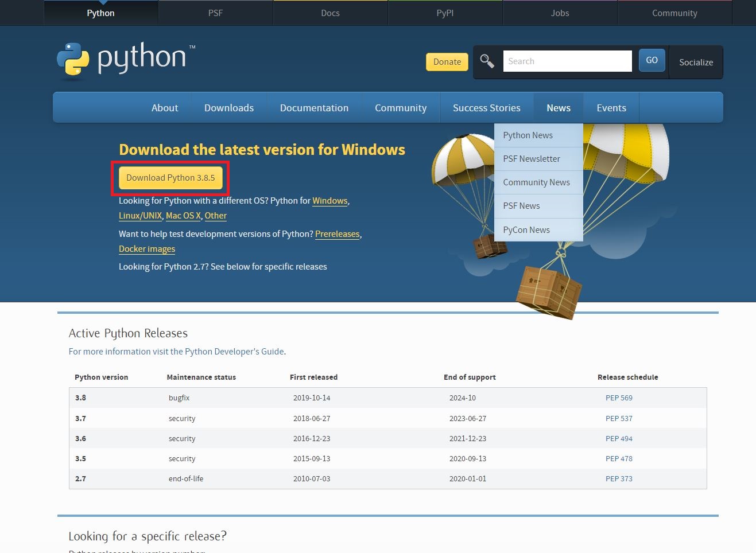756x553 pixels.
Task: Click version 3.7 table cell
Action: click(x=81, y=418)
